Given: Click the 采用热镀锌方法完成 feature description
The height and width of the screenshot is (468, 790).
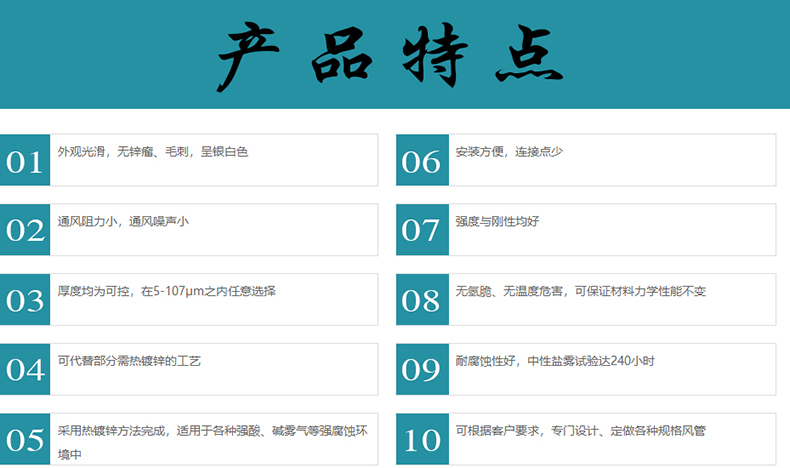Looking at the screenshot, I should pos(212,442).
